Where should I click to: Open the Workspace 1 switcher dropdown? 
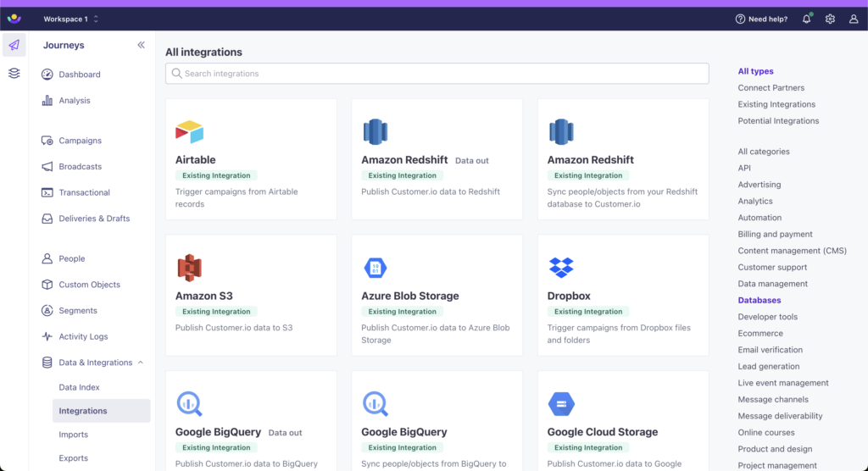coord(71,19)
